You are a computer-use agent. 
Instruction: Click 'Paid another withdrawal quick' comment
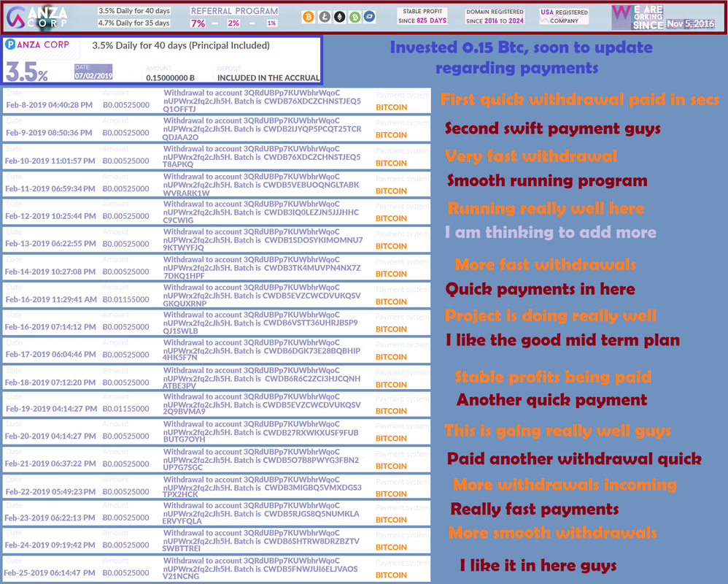tap(574, 458)
